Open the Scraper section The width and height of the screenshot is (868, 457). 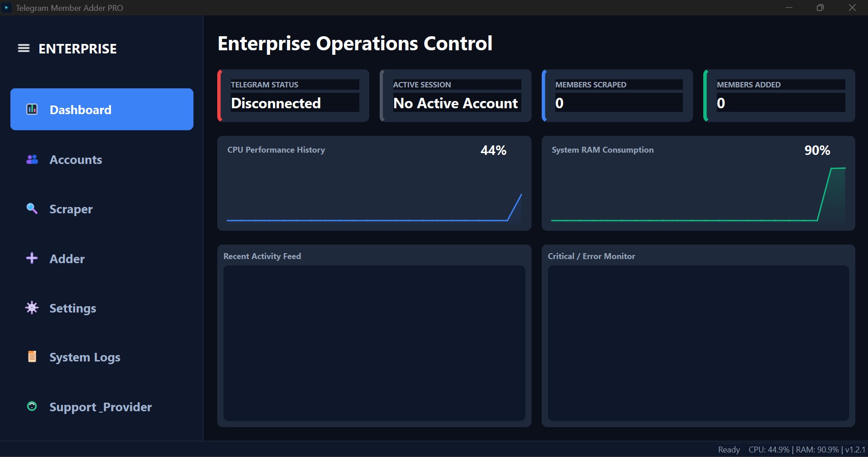102,209
